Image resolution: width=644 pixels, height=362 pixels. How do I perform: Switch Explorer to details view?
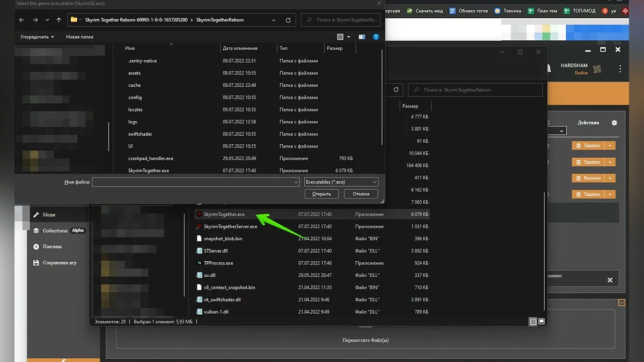pos(533,322)
